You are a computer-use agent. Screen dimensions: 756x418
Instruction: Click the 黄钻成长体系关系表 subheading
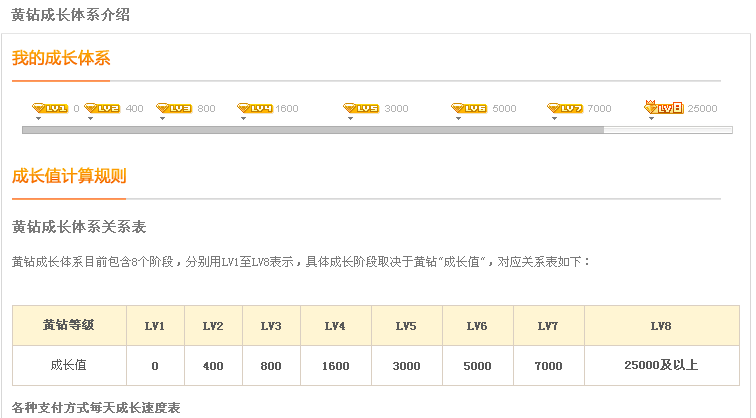(79, 227)
